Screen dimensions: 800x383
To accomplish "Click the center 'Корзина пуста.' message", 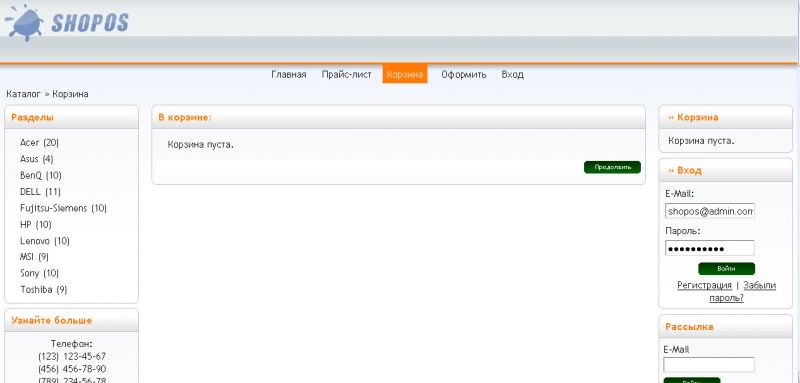I will tap(201, 145).
